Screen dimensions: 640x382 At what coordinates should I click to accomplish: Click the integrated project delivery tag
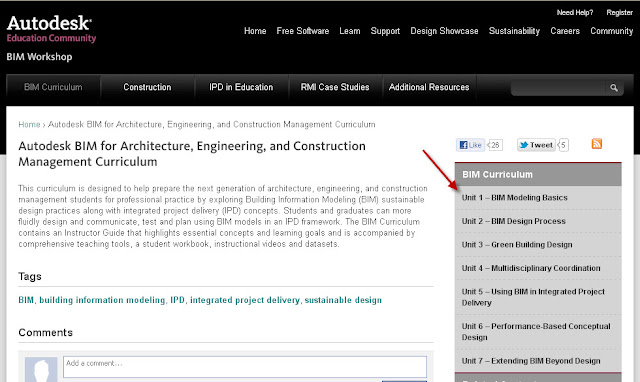point(245,300)
